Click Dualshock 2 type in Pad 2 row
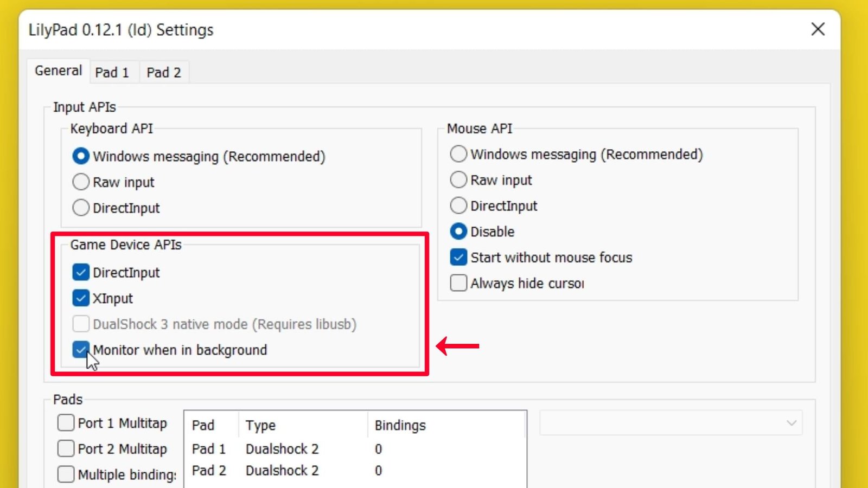Viewport: 868px width, 488px height. point(282,471)
